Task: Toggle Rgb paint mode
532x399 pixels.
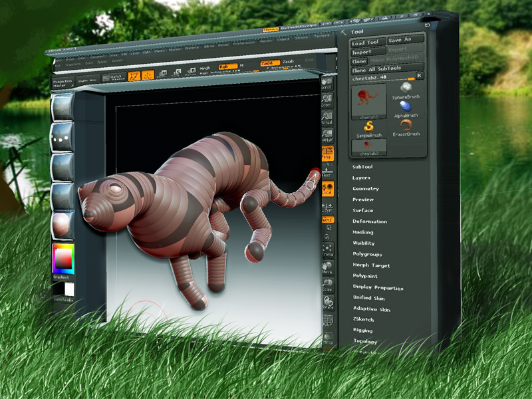Action: pos(228,66)
